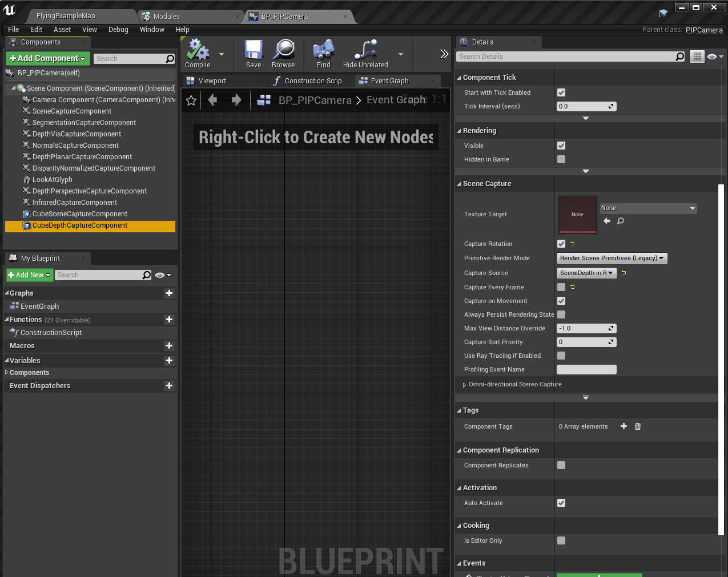Add a new event dispatcher with plus icon

tap(169, 386)
